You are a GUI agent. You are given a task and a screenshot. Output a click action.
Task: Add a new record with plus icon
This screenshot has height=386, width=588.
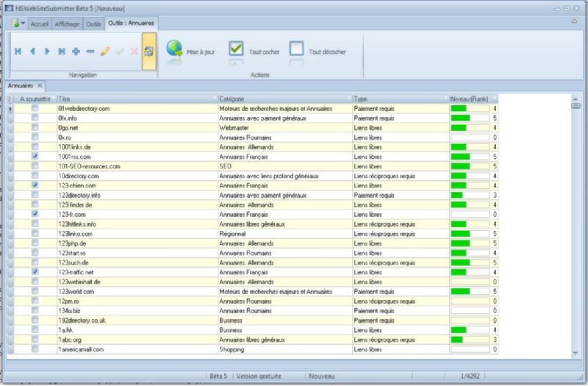click(x=76, y=51)
